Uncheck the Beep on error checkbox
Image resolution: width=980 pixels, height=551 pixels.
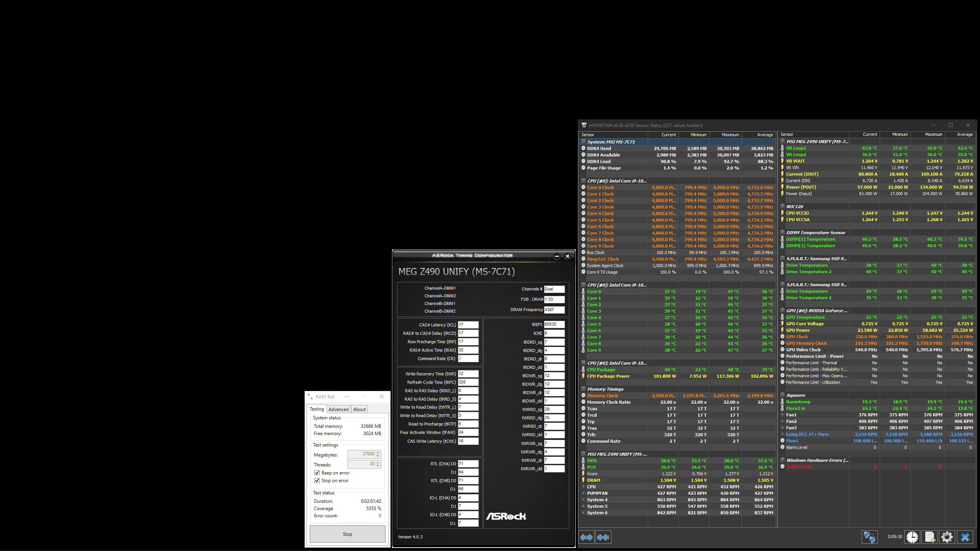click(317, 473)
